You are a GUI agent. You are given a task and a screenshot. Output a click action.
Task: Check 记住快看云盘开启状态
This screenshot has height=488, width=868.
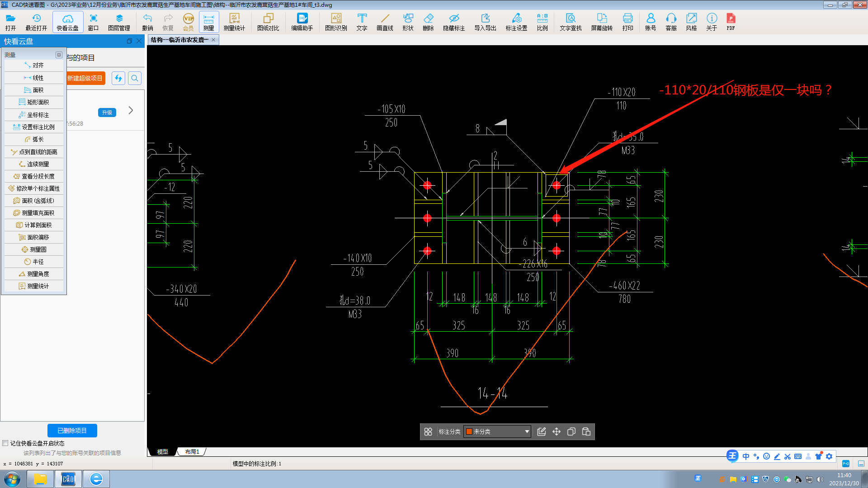coord(5,443)
